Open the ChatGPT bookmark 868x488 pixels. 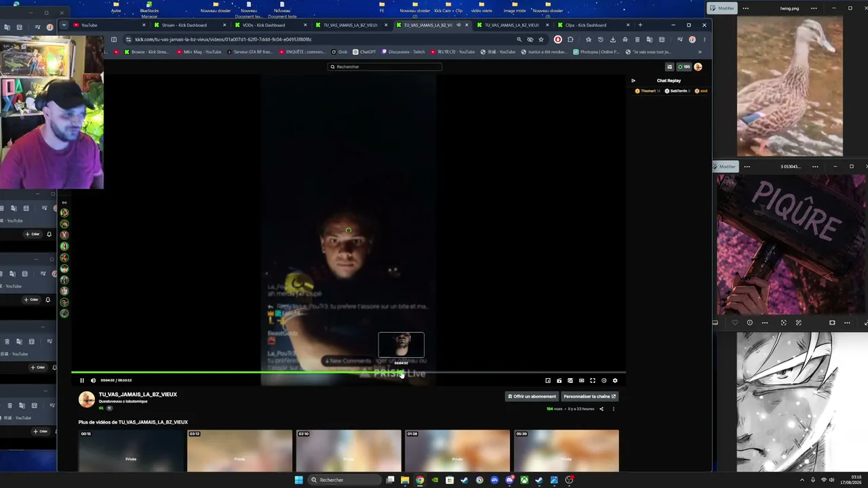click(x=365, y=52)
